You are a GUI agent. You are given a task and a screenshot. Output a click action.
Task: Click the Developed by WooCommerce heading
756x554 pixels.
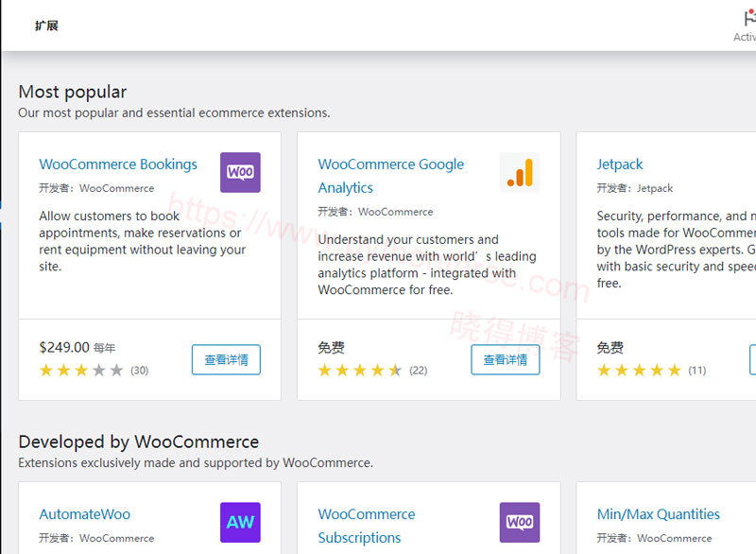pyautogui.click(x=139, y=441)
